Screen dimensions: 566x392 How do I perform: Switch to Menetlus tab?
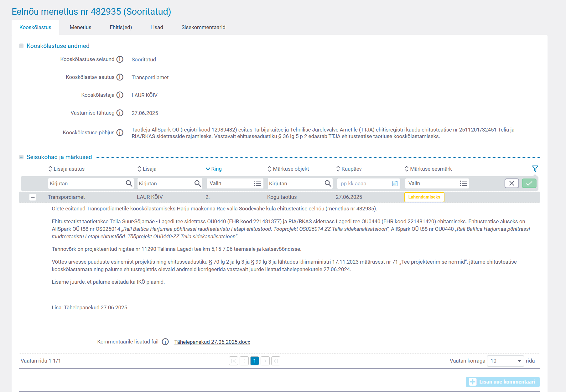[80, 27]
